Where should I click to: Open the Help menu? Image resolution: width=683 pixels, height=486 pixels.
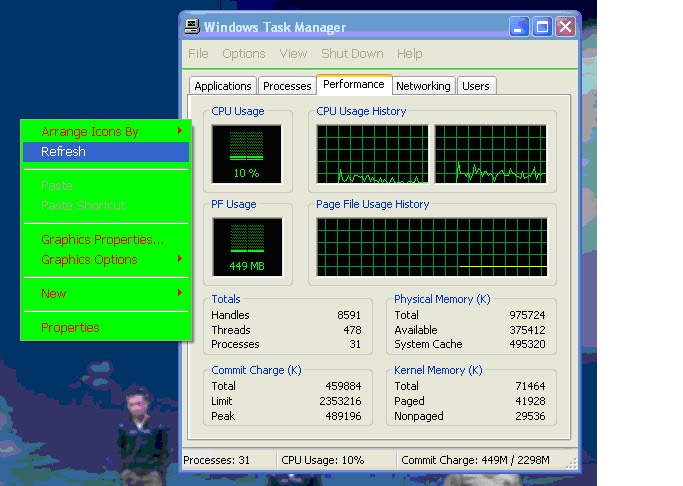coord(409,54)
